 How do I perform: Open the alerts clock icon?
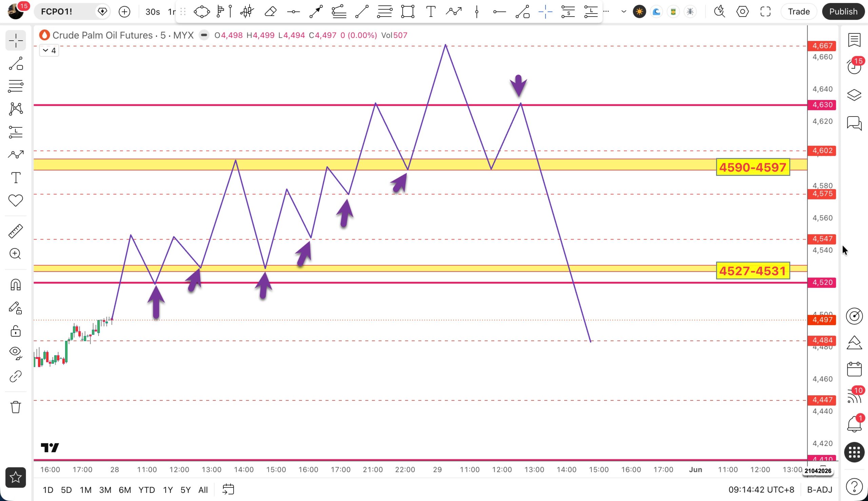(x=854, y=67)
